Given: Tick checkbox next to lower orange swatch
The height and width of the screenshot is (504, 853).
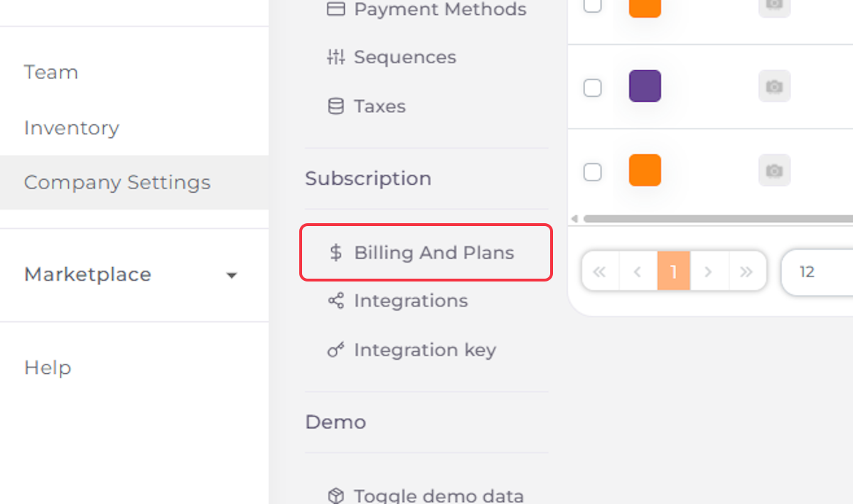Looking at the screenshot, I should pos(592,172).
